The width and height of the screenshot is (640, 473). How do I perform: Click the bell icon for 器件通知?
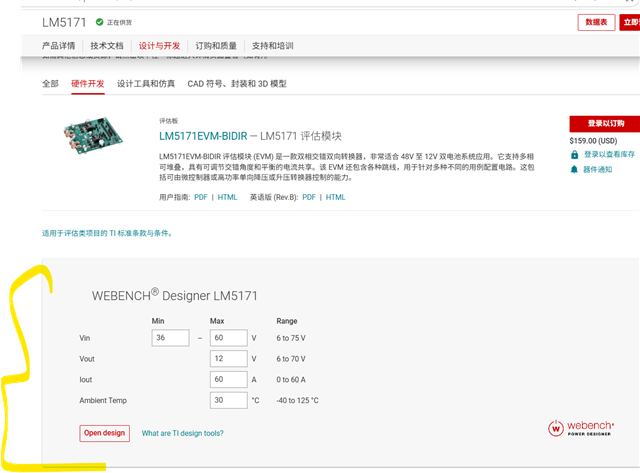[574, 169]
